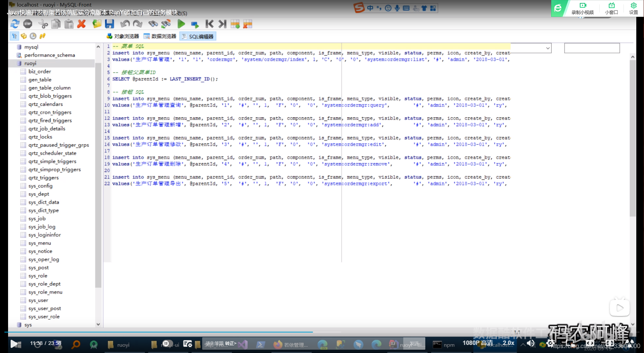The height and width of the screenshot is (353, 644).
Task: Open SQL file with folder icon
Action: pos(97,24)
